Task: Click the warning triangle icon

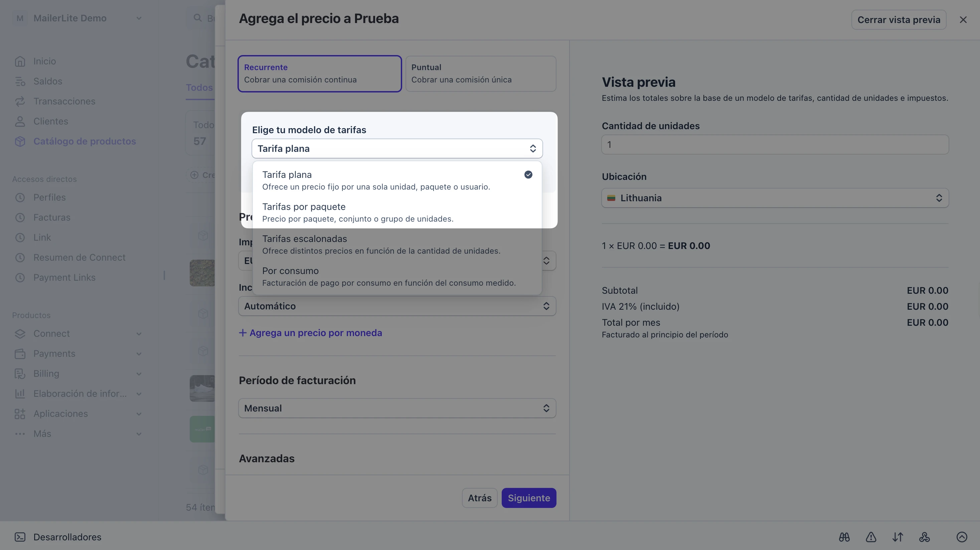Action: [x=871, y=537]
